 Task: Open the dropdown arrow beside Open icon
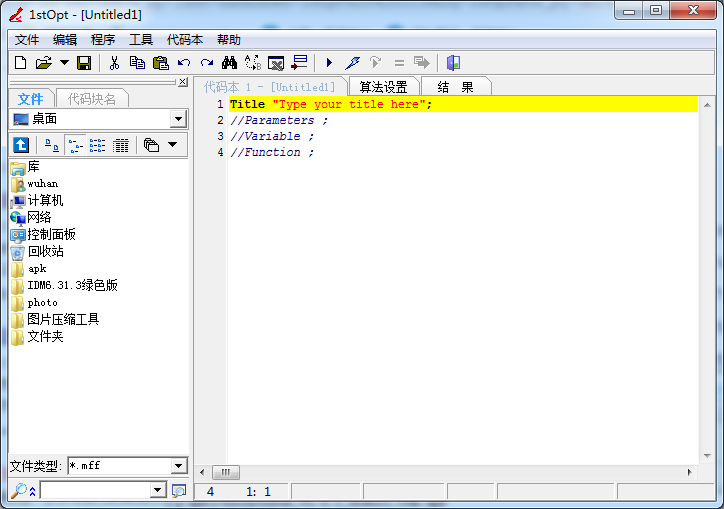click(x=64, y=63)
